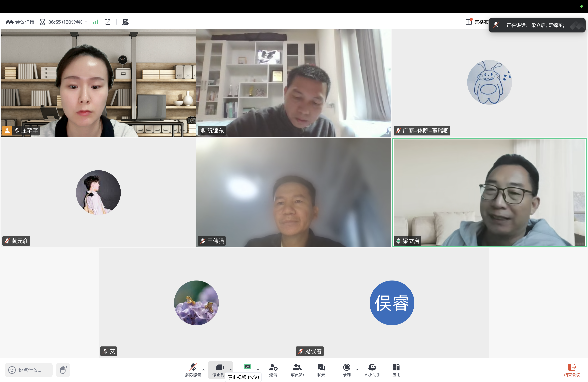Toggle the 录制 recording button
Viewport: 588px width, 382px height.
[347, 369]
